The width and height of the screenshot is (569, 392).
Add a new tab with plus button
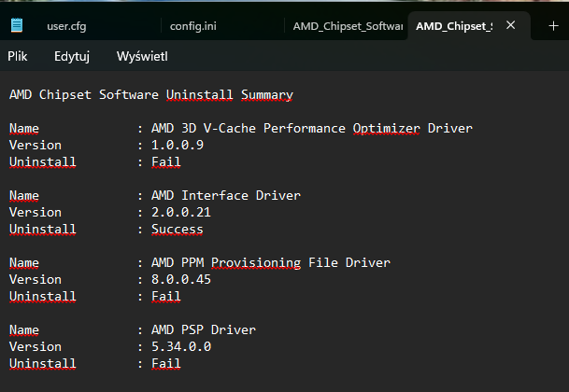click(x=553, y=26)
